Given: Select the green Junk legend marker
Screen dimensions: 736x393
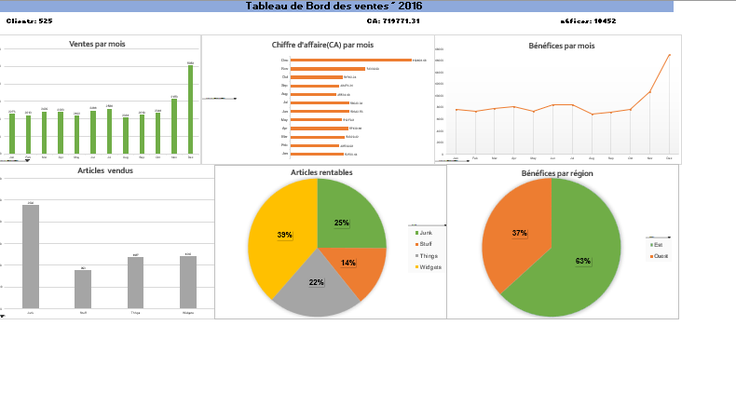Looking at the screenshot, I should [416, 233].
